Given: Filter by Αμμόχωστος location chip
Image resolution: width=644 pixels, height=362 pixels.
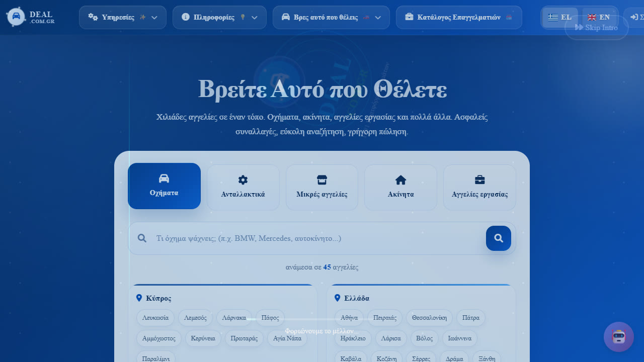Looking at the screenshot, I should 159,338.
